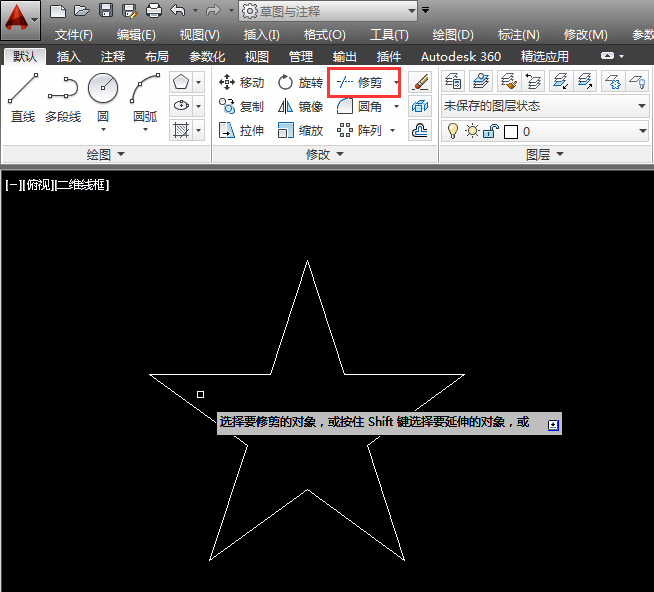Select the ellipse drawing tool icon

coord(181,106)
